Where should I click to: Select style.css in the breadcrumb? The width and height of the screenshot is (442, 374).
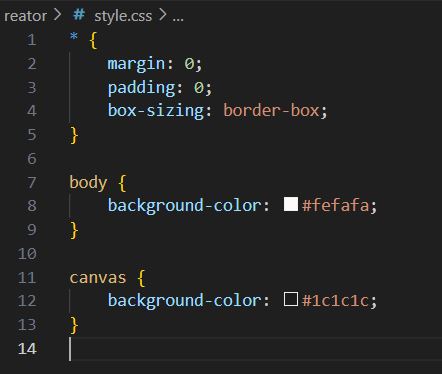coord(123,16)
